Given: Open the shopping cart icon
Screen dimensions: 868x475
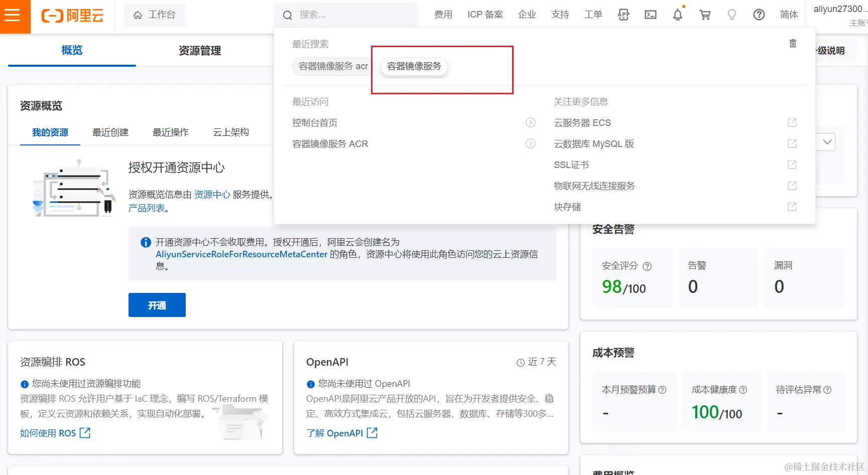Looking at the screenshot, I should [705, 15].
